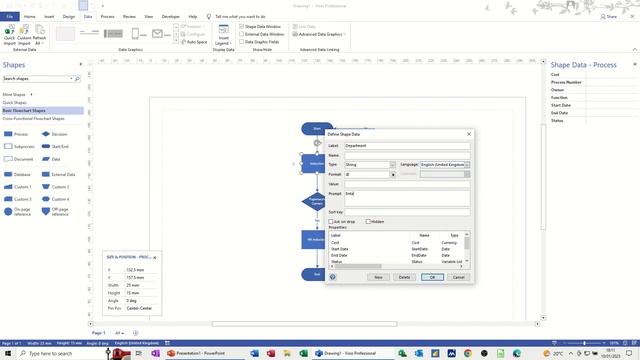
Task: Select the Start Date row in Properties
Action: (396, 249)
